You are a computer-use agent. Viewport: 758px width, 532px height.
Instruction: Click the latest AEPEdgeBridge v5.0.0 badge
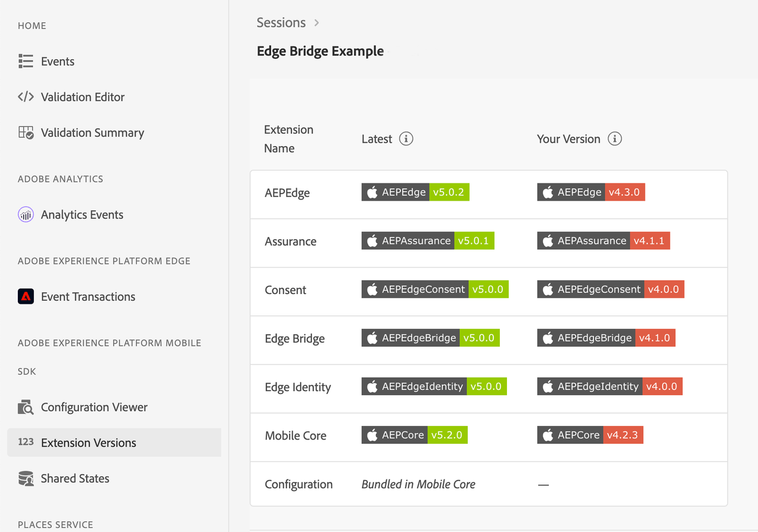click(x=431, y=337)
